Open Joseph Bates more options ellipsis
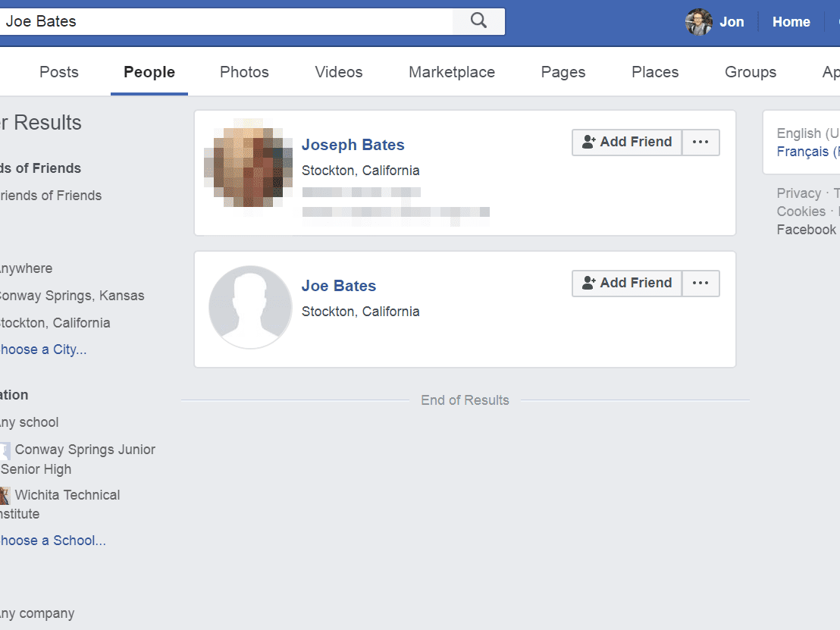 pyautogui.click(x=701, y=142)
